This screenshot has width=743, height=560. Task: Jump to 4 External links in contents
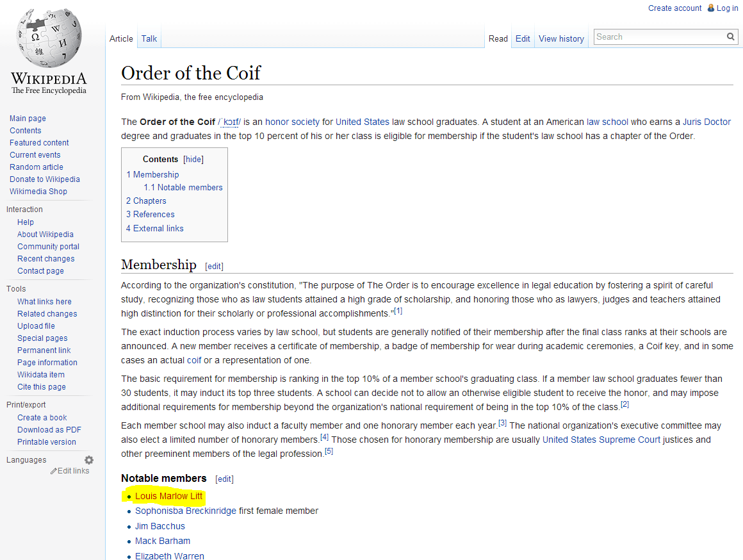pyautogui.click(x=154, y=229)
